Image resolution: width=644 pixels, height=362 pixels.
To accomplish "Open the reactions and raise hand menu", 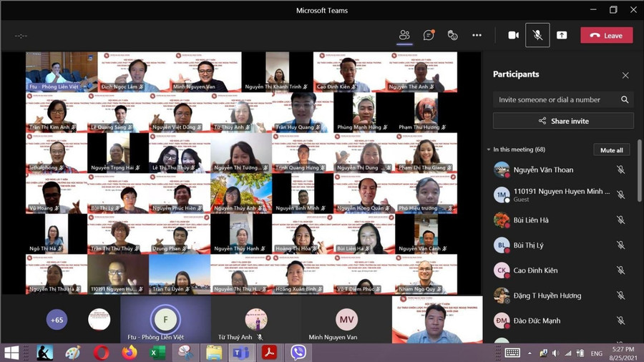I will click(x=452, y=35).
